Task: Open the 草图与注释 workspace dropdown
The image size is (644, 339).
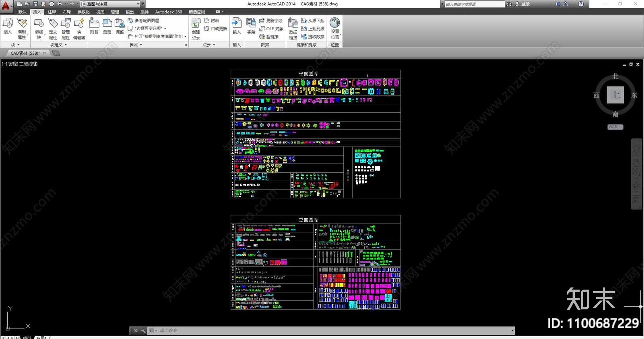Action: tap(110, 4)
